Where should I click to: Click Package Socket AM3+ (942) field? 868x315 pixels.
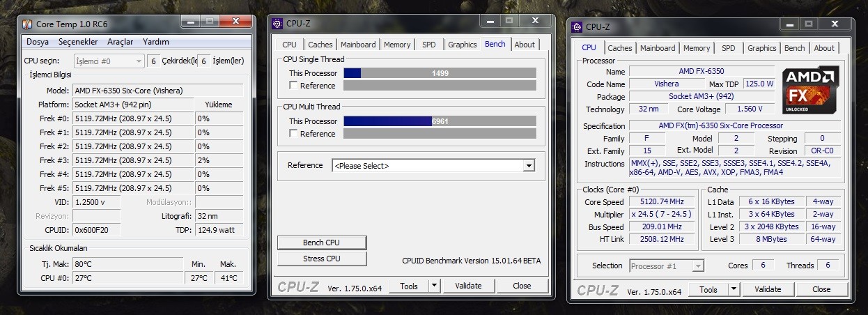pos(702,97)
